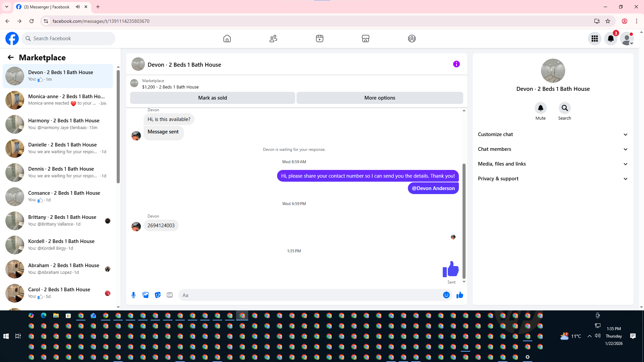View site information icon in address bar
Viewport: 644px width, 362px height.
[x=46, y=21]
